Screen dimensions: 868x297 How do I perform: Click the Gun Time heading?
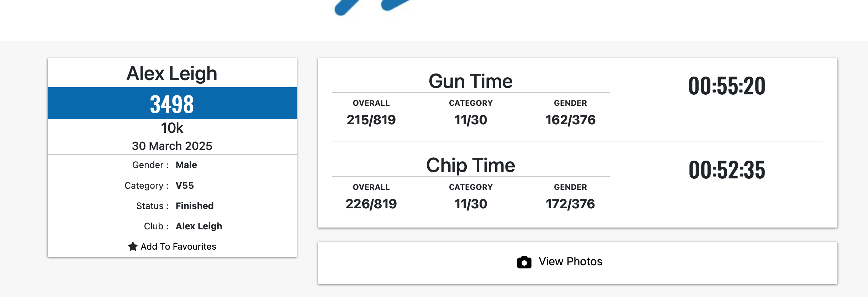tap(470, 81)
